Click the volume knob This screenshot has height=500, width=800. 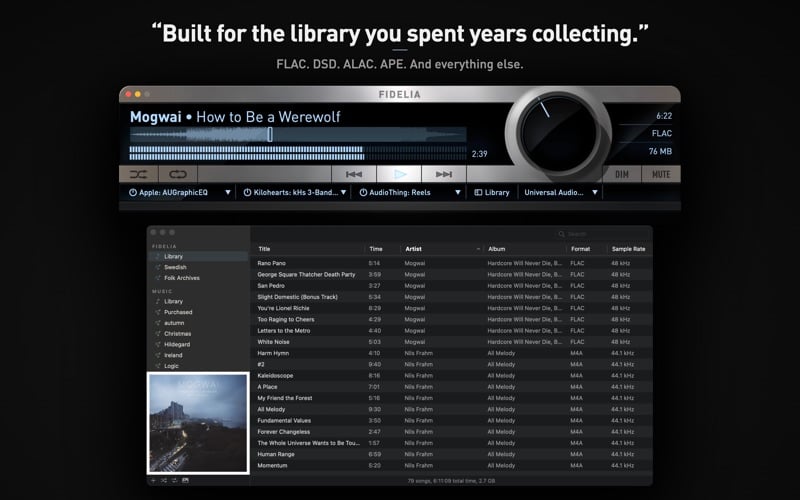[558, 133]
